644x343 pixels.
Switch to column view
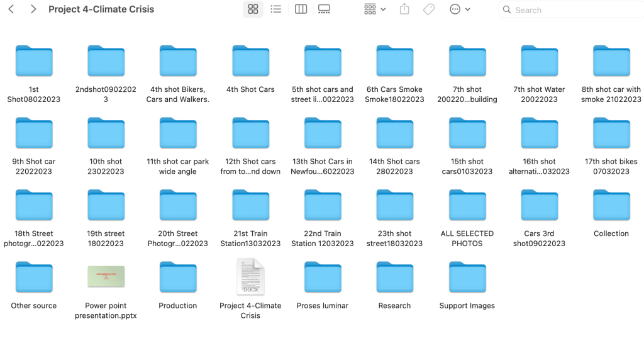pyautogui.click(x=301, y=9)
